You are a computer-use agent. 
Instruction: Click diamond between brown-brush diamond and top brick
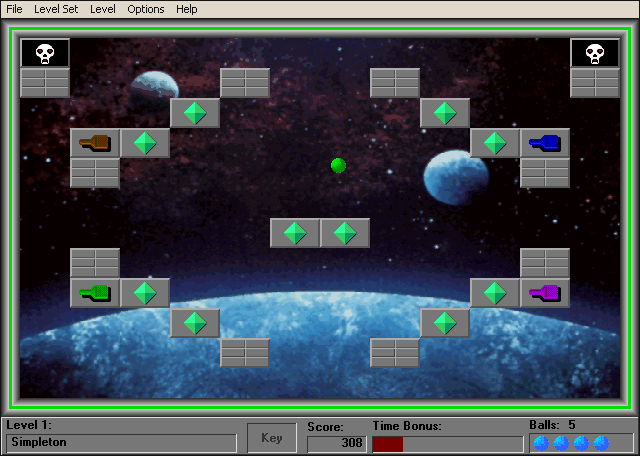[195, 113]
